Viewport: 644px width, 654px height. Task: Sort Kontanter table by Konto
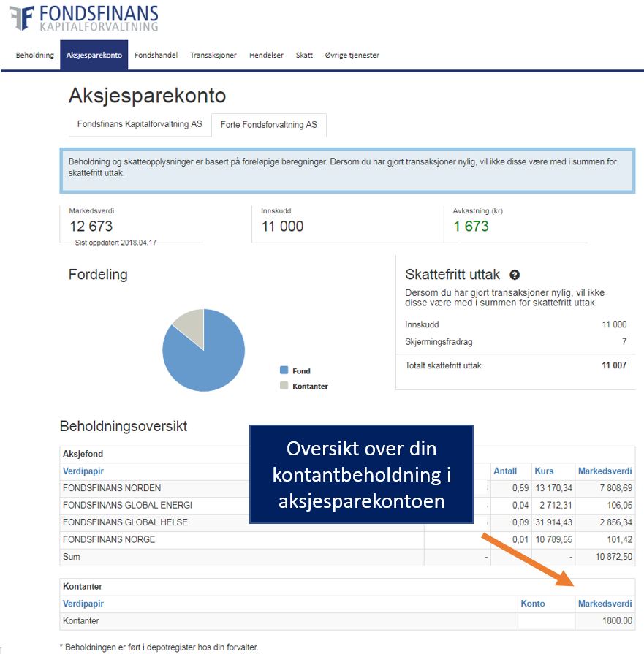click(x=533, y=604)
